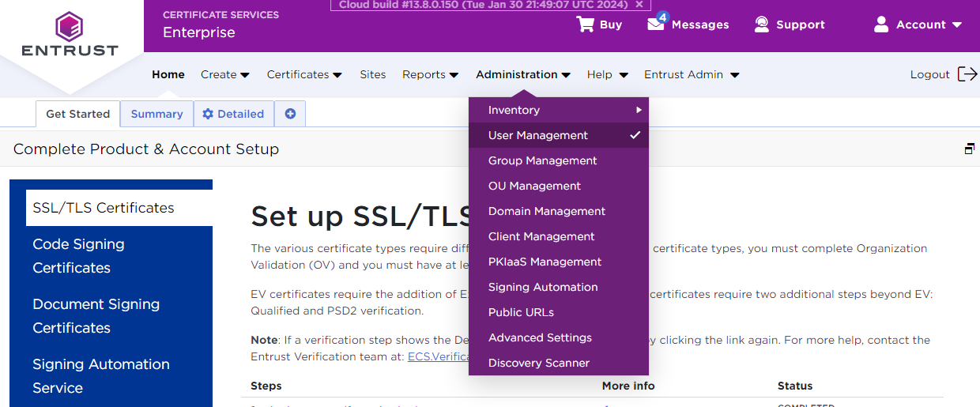Open the Detailed tab
Viewport: 980px width, 407px height.
tap(233, 114)
